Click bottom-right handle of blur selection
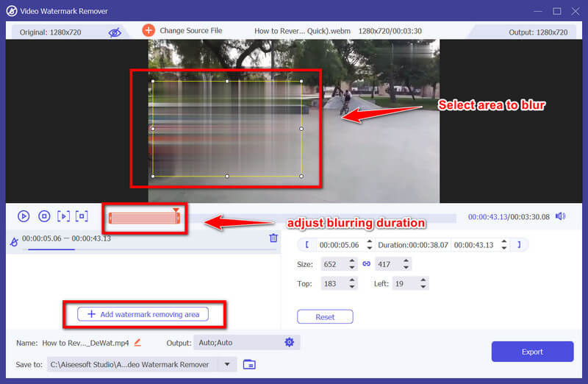Image resolution: width=588 pixels, height=384 pixels. tap(301, 176)
